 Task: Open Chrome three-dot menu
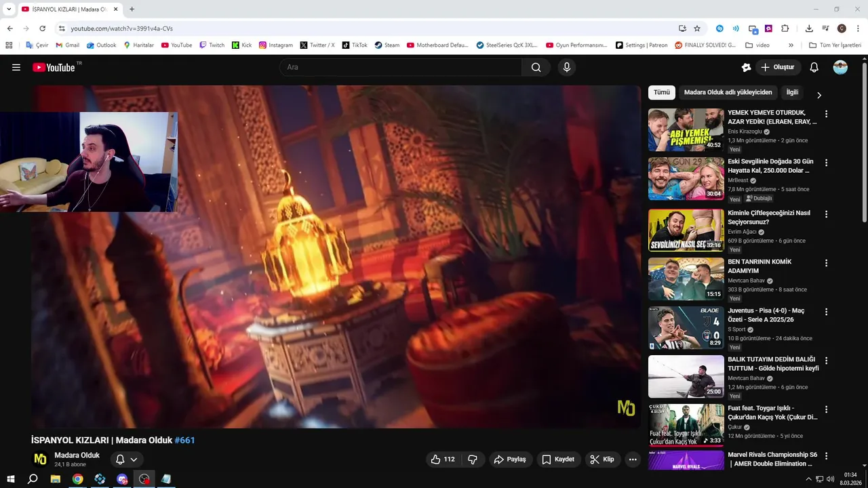(858, 28)
